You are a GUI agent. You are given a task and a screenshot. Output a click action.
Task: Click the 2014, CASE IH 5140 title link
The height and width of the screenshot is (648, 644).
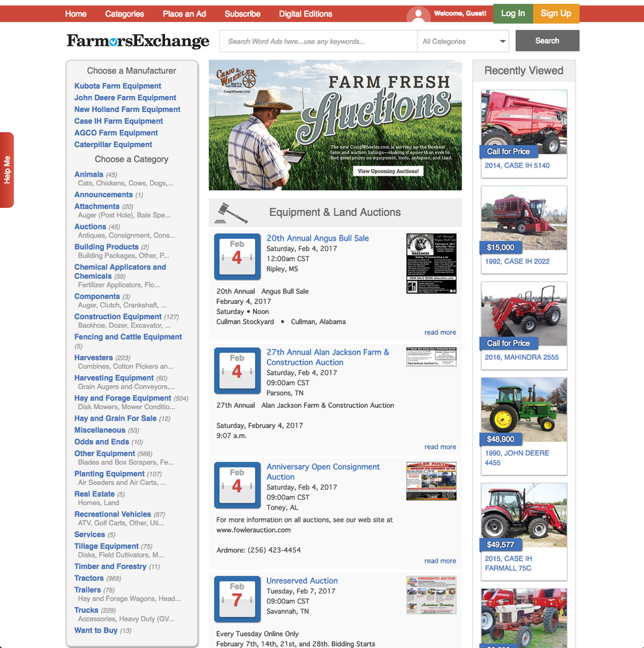(517, 166)
